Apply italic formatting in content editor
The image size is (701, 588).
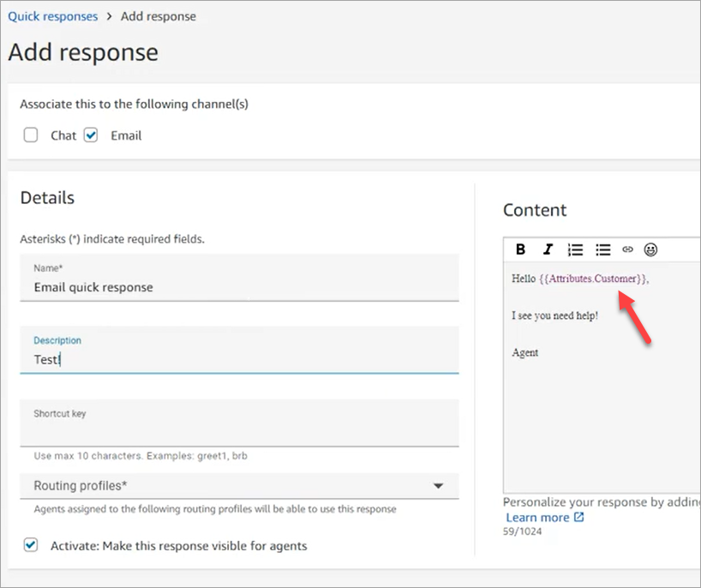[548, 249]
